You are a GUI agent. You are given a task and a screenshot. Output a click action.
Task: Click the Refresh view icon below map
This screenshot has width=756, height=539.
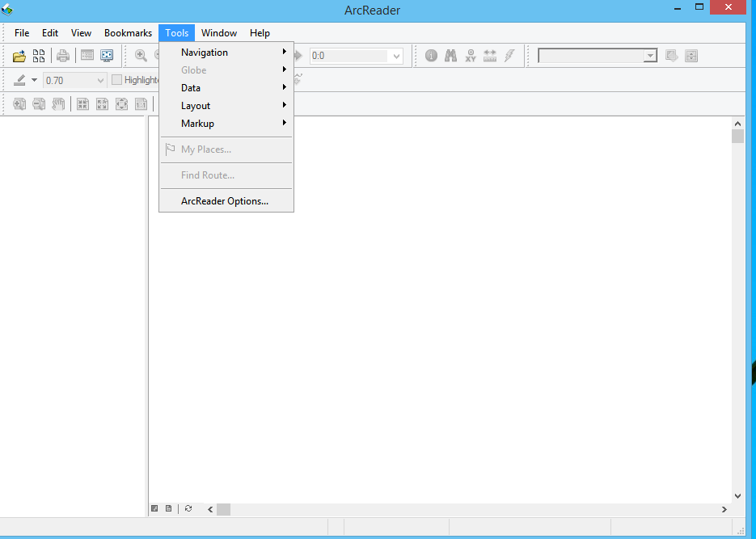tap(188, 508)
